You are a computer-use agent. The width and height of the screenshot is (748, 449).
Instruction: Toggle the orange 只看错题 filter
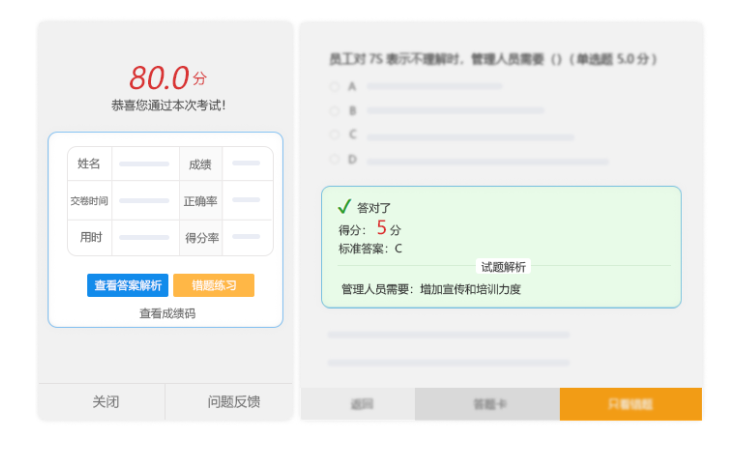[x=630, y=404]
